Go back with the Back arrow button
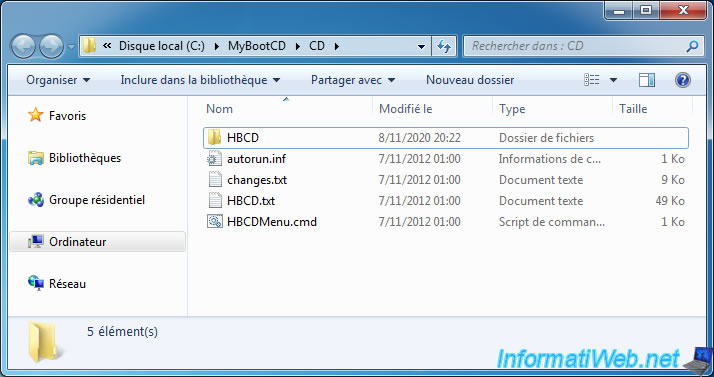The image size is (714, 377). 23,46
